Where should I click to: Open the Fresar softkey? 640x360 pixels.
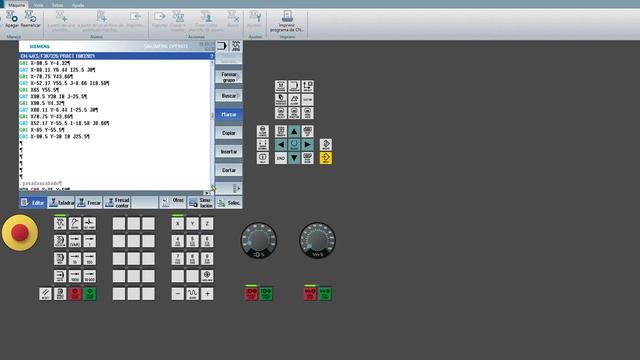tap(89, 202)
